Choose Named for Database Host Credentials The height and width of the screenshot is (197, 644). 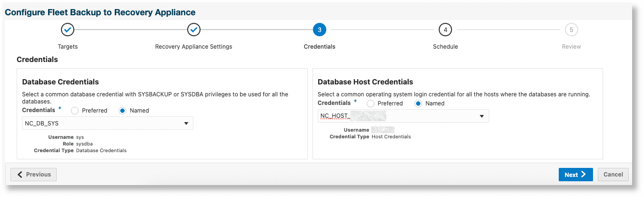419,104
